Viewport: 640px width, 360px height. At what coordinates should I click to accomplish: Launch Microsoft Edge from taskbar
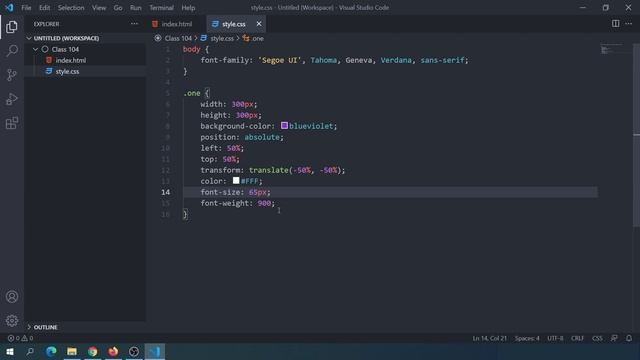51,351
